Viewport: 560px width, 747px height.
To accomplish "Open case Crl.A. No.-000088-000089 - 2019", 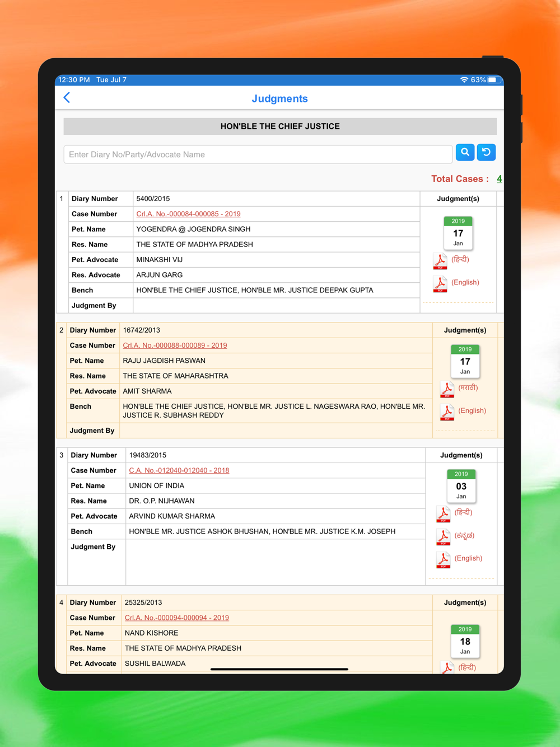I will pyautogui.click(x=175, y=346).
